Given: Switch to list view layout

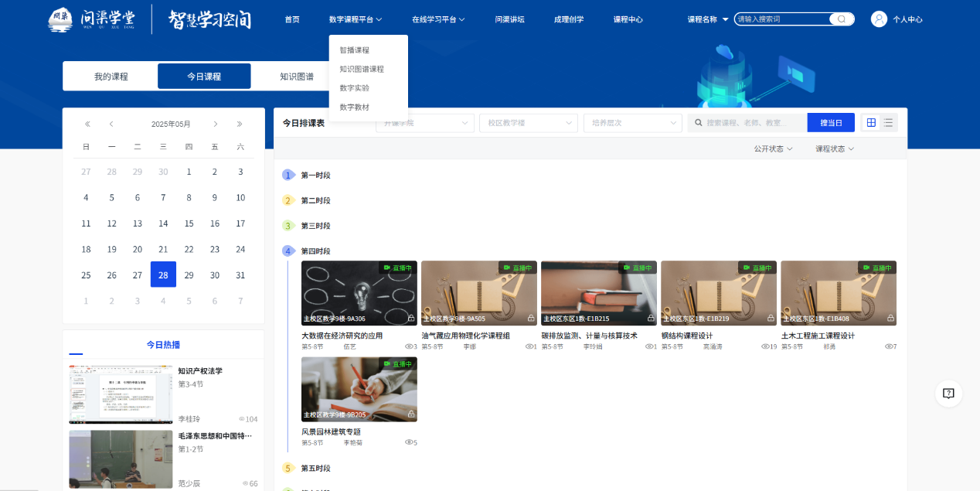Looking at the screenshot, I should 887,122.
